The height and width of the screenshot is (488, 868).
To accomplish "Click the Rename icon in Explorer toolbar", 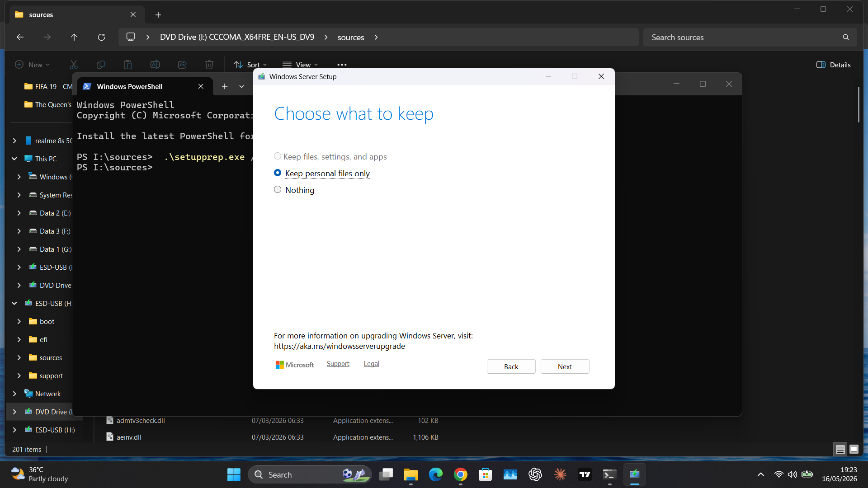I will click(x=155, y=65).
